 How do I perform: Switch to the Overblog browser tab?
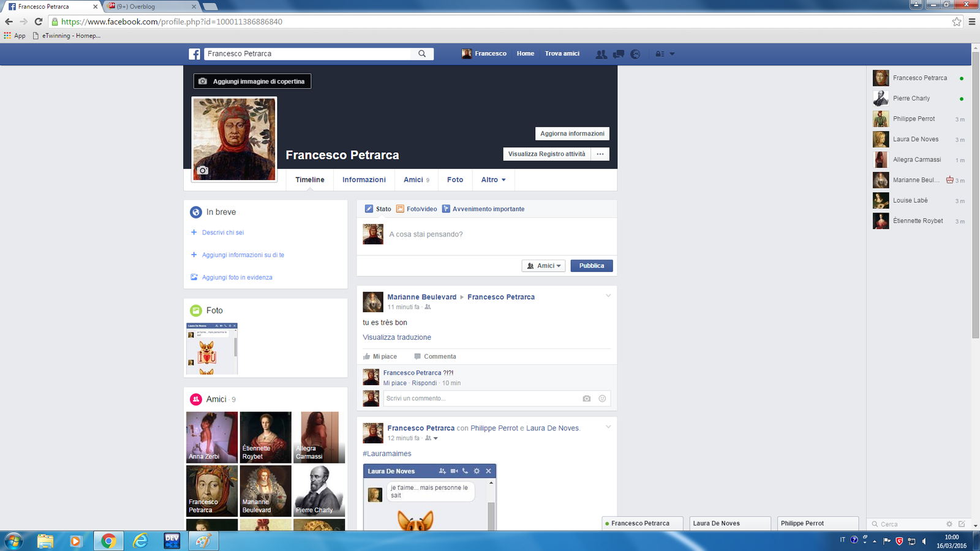click(150, 6)
